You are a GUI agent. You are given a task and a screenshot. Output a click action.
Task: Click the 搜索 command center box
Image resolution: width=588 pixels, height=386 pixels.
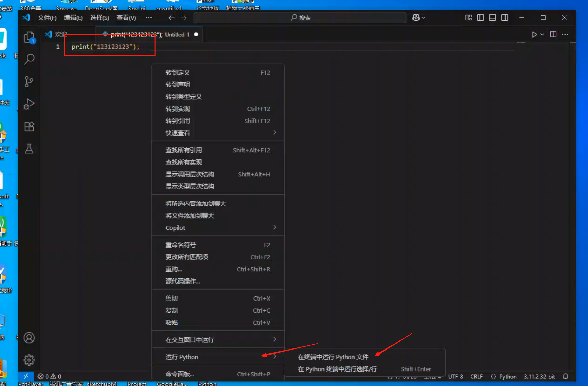300,18
